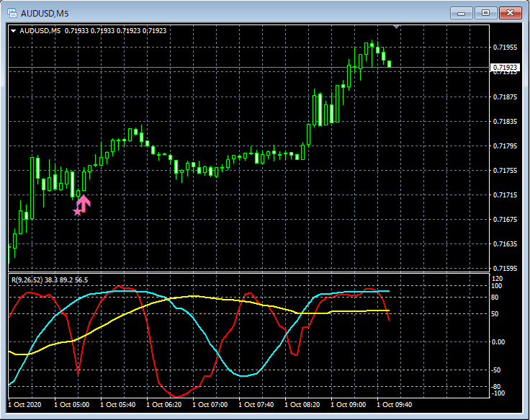
Task: Click the 1 Oct 05:00 time label
Action: click(x=72, y=405)
